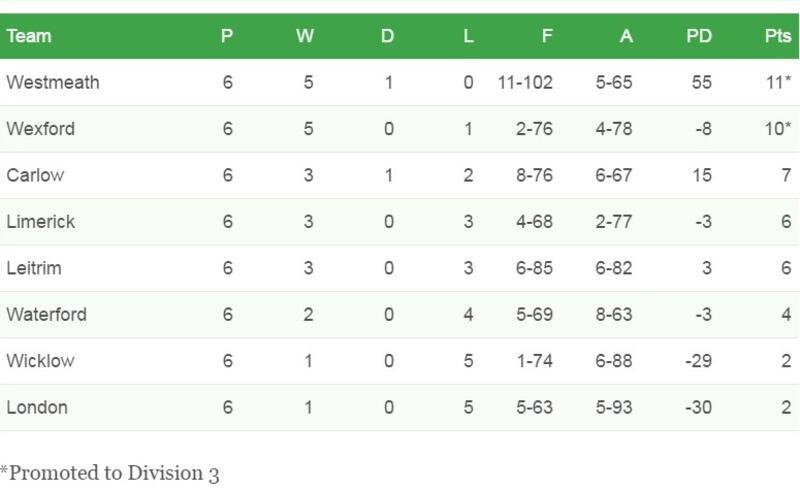800x489 pixels.
Task: Click the Wexford team name
Action: click(41, 129)
